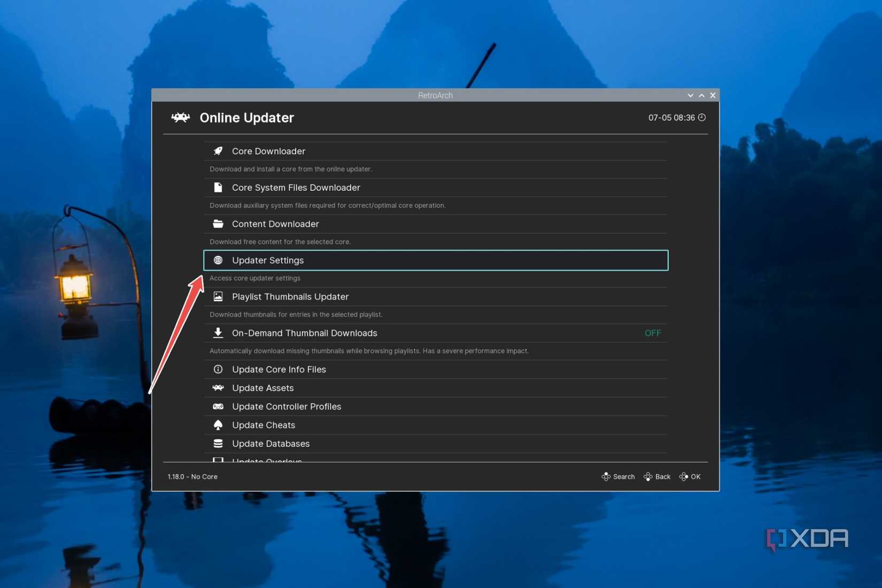Open the Content Downloader folder icon
This screenshot has width=882, height=588.
pos(218,223)
